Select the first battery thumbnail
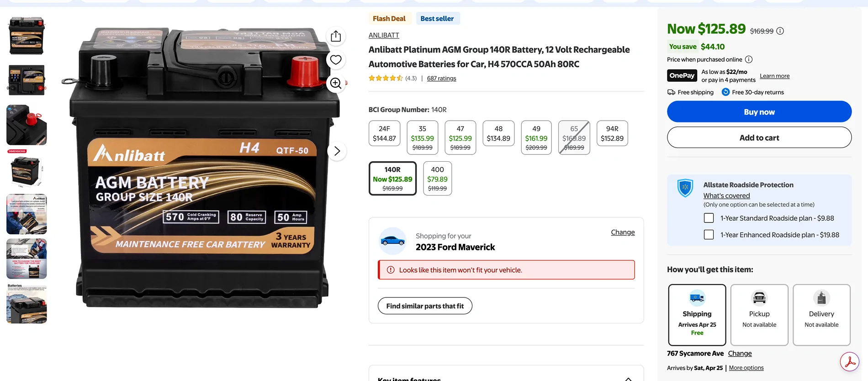 point(26,36)
